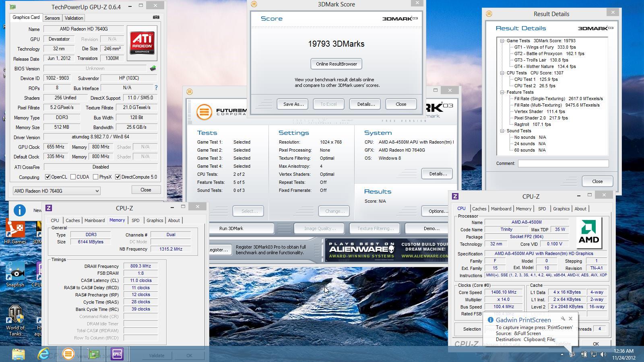Open the Graphics tab in the left CPU-Z window

(x=155, y=220)
